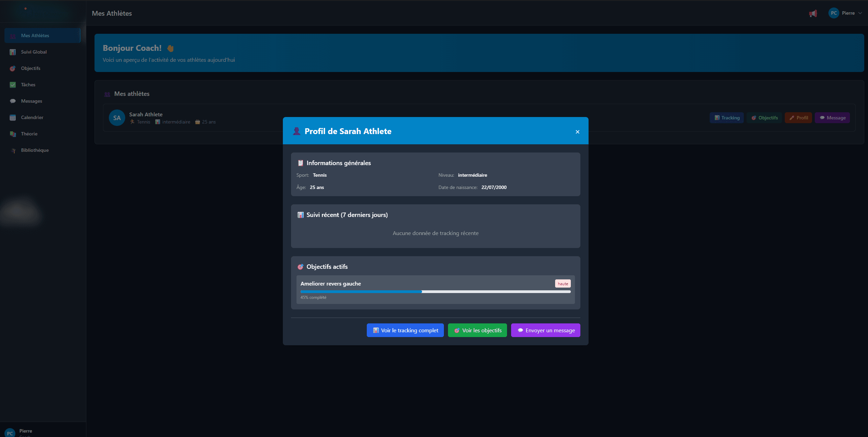Click the PC profile avatar in header
Viewport: 868px width, 437px height.
[834, 13]
